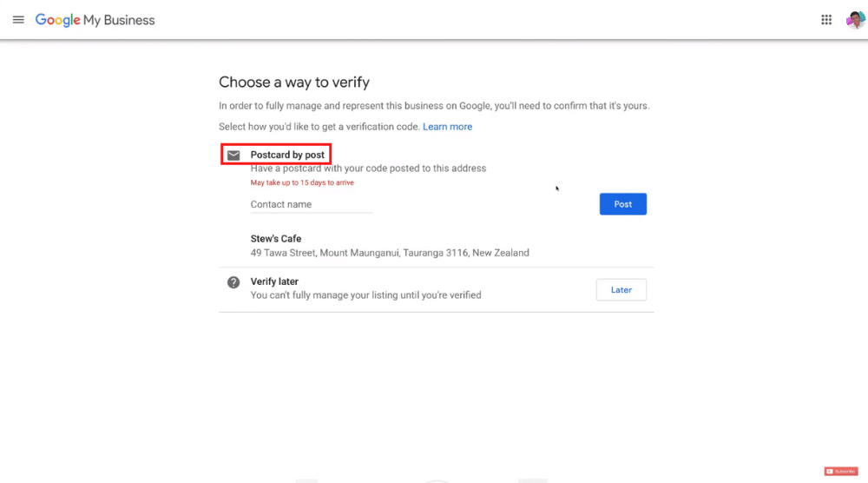This screenshot has width=868, height=483.
Task: Click the Stew's Cafe business name
Action: pos(276,239)
